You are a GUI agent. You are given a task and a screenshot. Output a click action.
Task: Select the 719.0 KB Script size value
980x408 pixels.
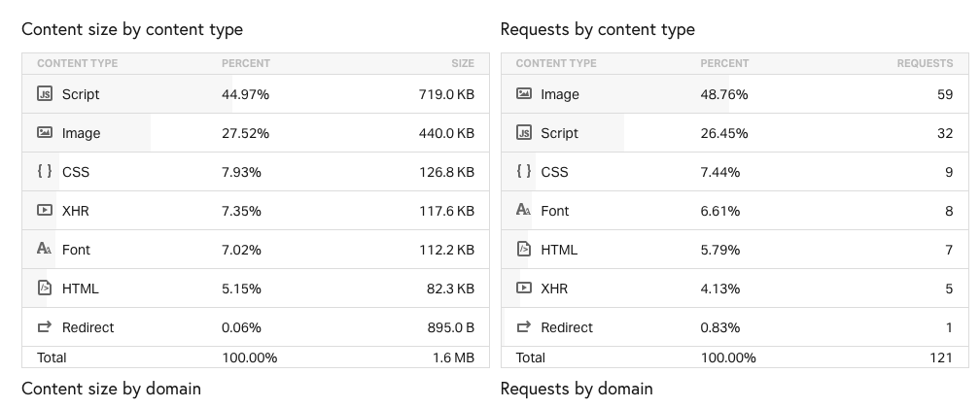(x=446, y=94)
